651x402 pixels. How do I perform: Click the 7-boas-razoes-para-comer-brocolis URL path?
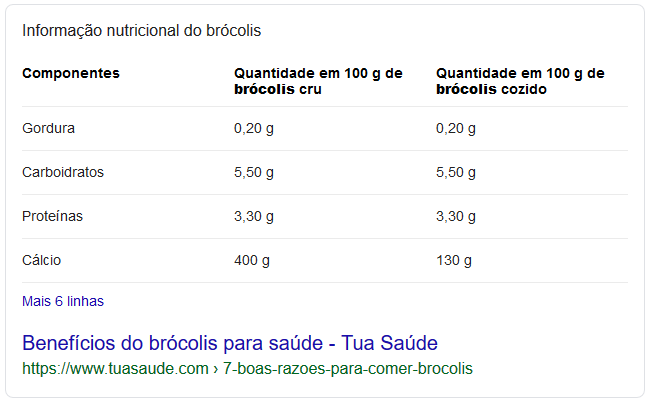347,368
